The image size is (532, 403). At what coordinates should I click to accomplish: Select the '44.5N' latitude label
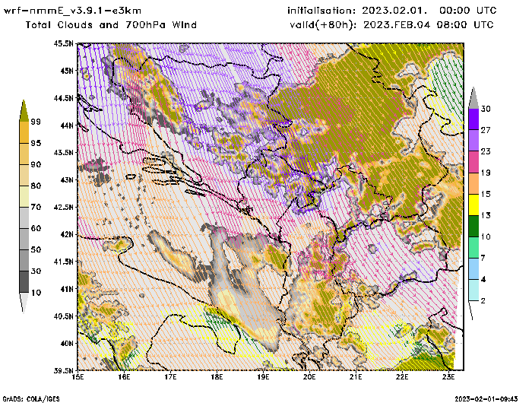[63, 98]
